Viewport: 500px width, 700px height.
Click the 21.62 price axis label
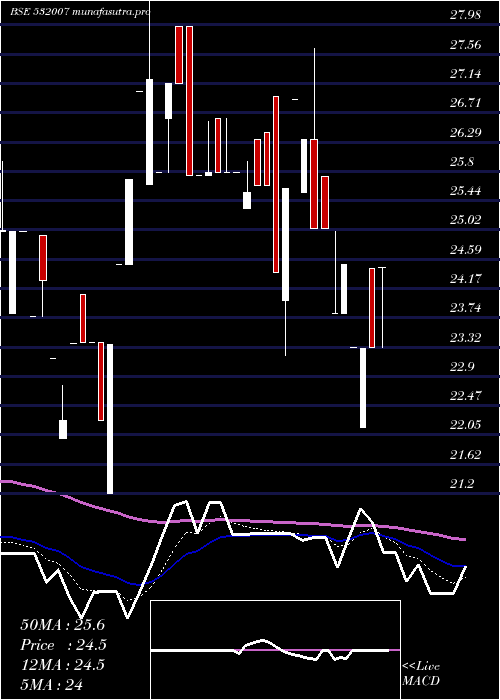(465, 455)
